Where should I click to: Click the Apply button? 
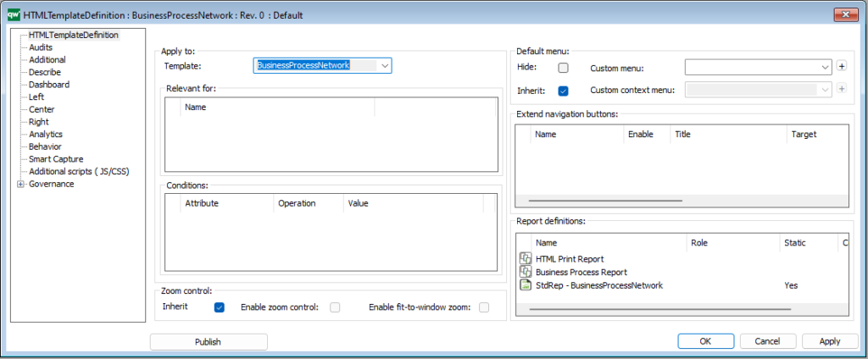point(829,341)
